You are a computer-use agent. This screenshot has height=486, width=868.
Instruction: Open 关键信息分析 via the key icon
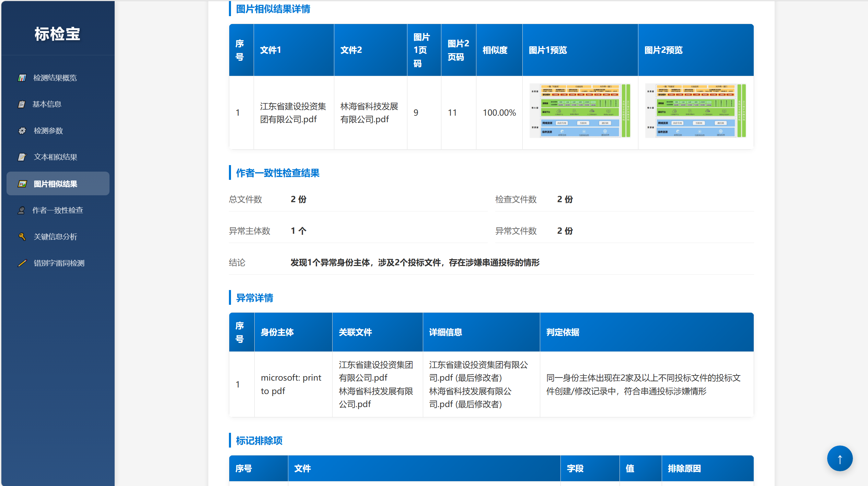[22, 236]
